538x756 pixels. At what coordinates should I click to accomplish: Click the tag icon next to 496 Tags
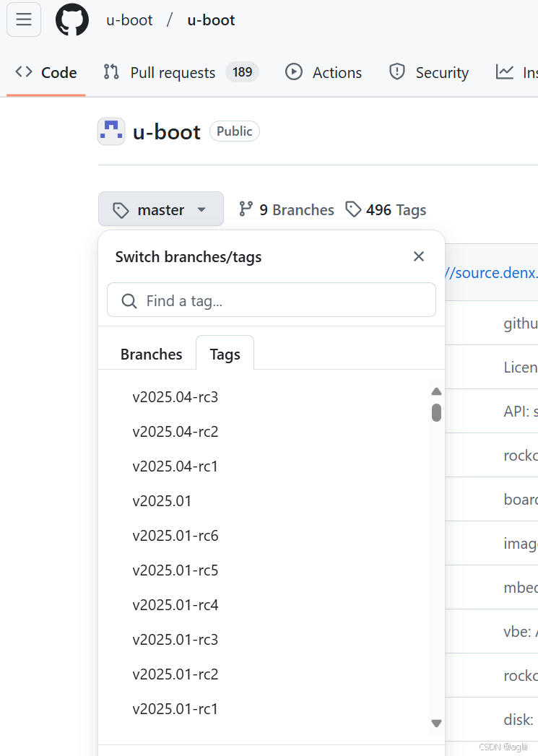[353, 209]
